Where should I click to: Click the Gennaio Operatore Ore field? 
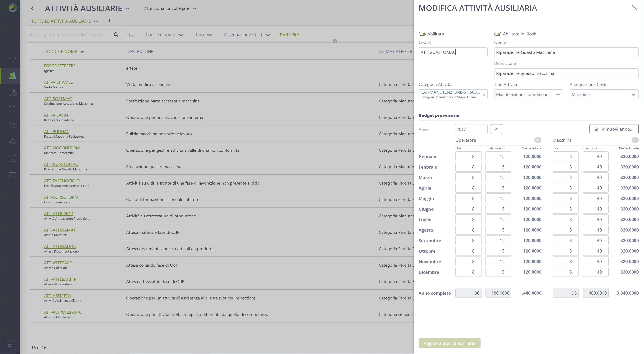tap(468, 156)
